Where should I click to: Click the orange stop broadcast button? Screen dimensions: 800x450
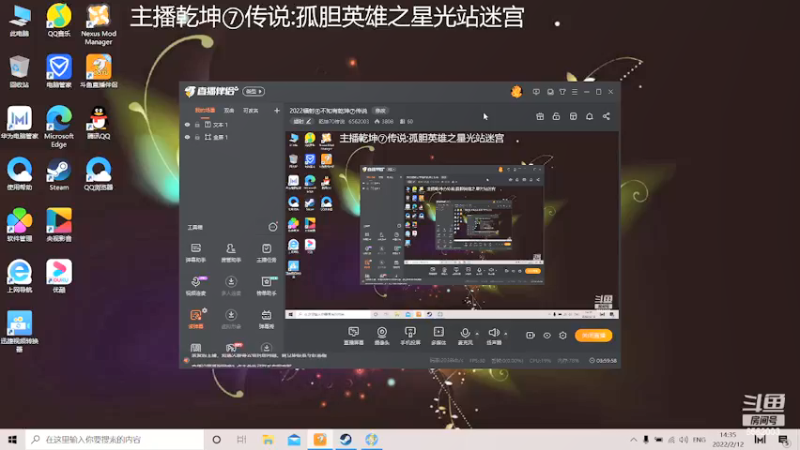[593, 335]
